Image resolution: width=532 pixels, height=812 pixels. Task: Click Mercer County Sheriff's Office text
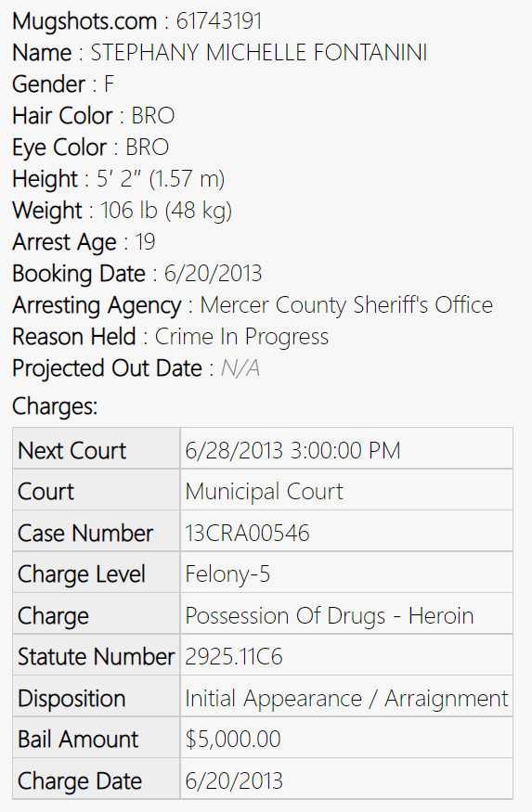click(x=346, y=305)
